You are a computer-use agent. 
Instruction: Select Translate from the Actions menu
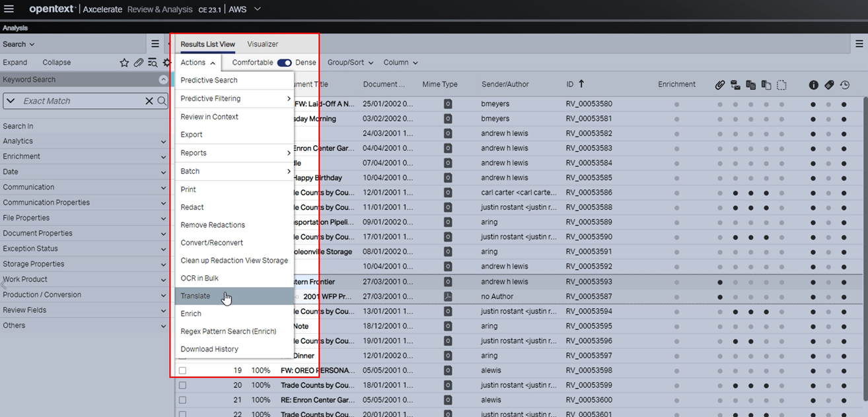click(x=235, y=296)
